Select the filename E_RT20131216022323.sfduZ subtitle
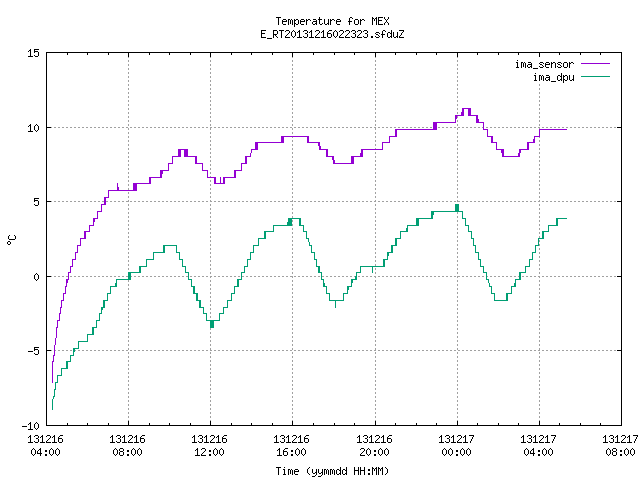Viewport: 640px width, 480px height. pos(332,34)
